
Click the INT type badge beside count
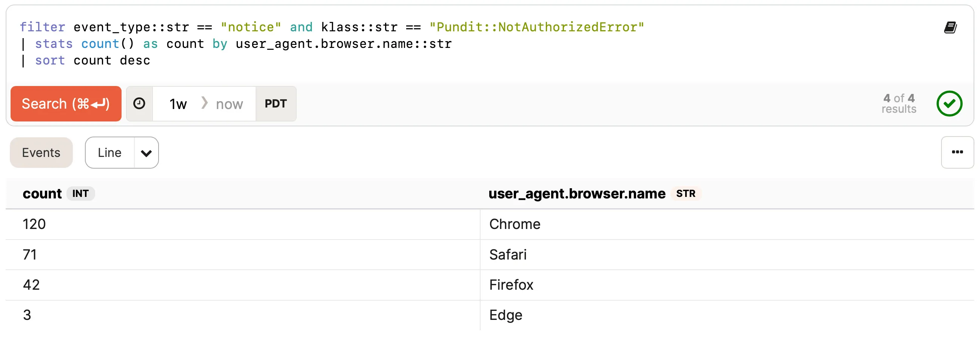[81, 194]
